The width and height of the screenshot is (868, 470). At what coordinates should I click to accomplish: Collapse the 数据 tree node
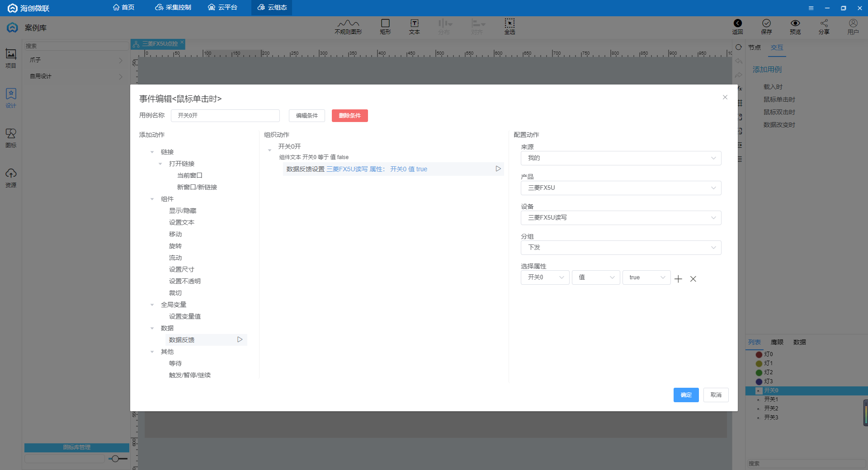[152, 328]
